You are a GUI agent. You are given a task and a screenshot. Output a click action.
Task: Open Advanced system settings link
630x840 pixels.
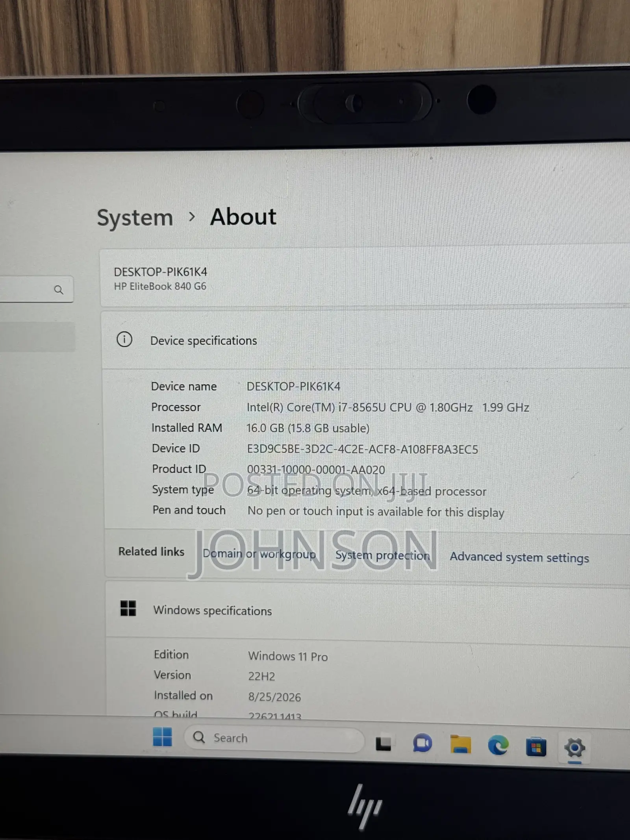click(519, 557)
